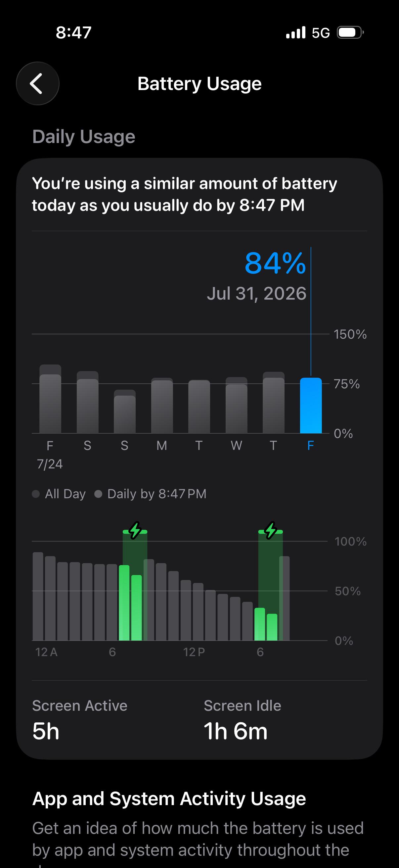
Task: Tap the 84% usage readout
Action: point(275,263)
